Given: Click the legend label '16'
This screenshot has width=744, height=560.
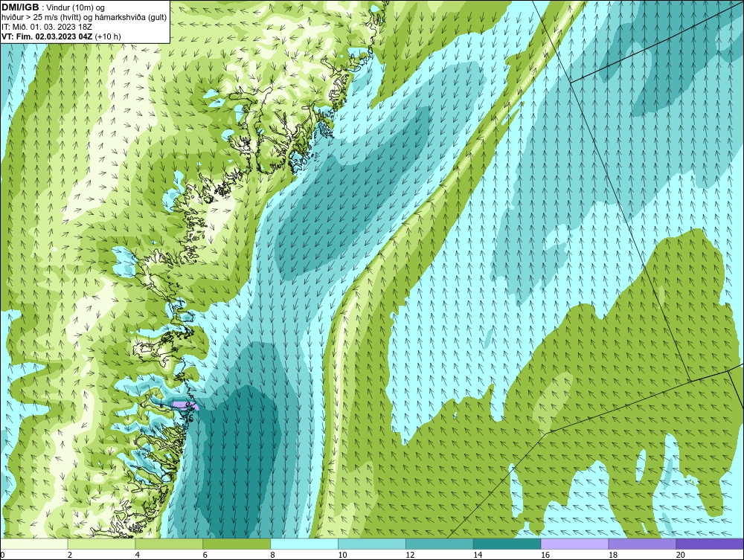Looking at the screenshot, I should tap(545, 555).
